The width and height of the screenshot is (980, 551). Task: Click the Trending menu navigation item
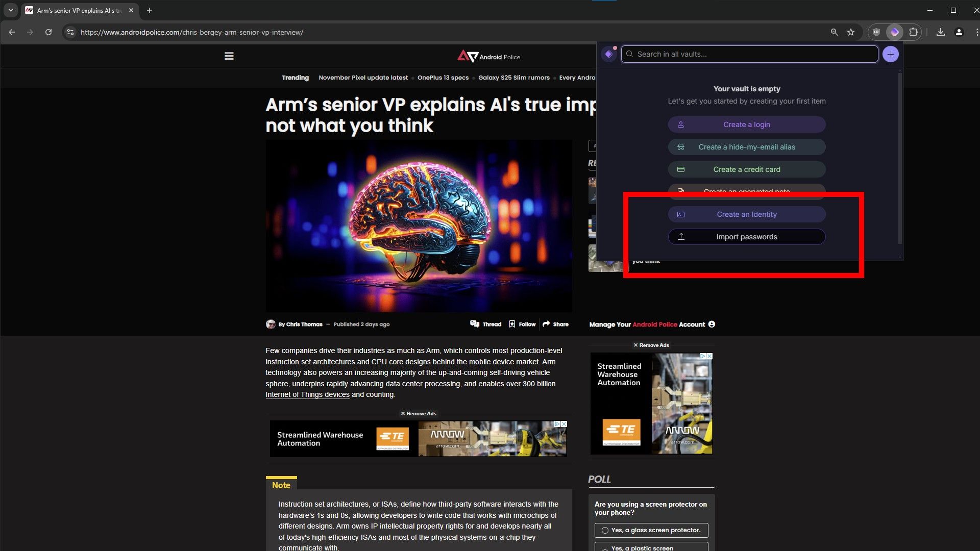point(296,78)
